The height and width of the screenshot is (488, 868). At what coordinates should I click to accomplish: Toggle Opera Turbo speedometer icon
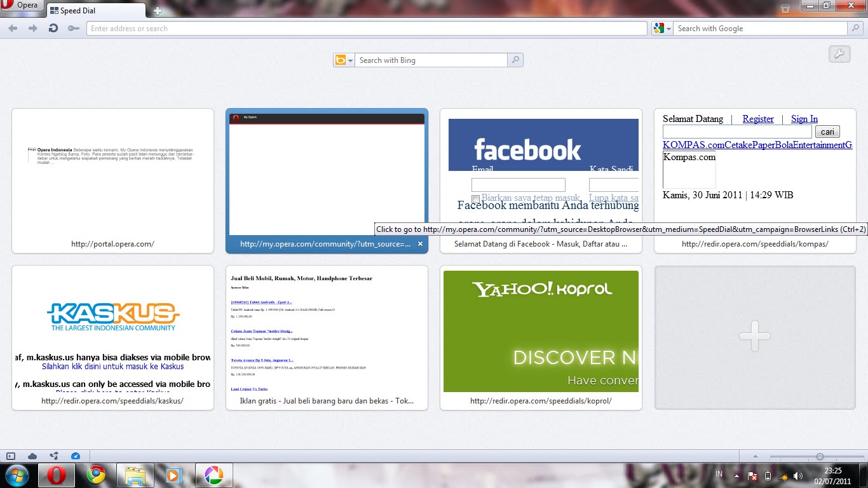[x=76, y=456]
